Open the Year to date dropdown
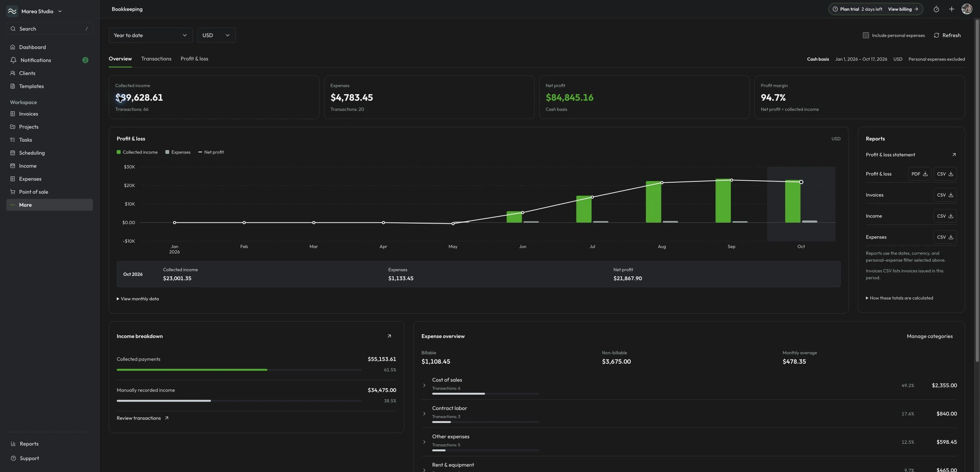 (150, 35)
